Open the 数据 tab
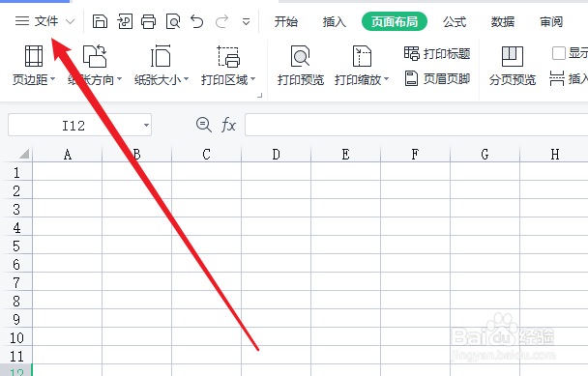 click(503, 21)
